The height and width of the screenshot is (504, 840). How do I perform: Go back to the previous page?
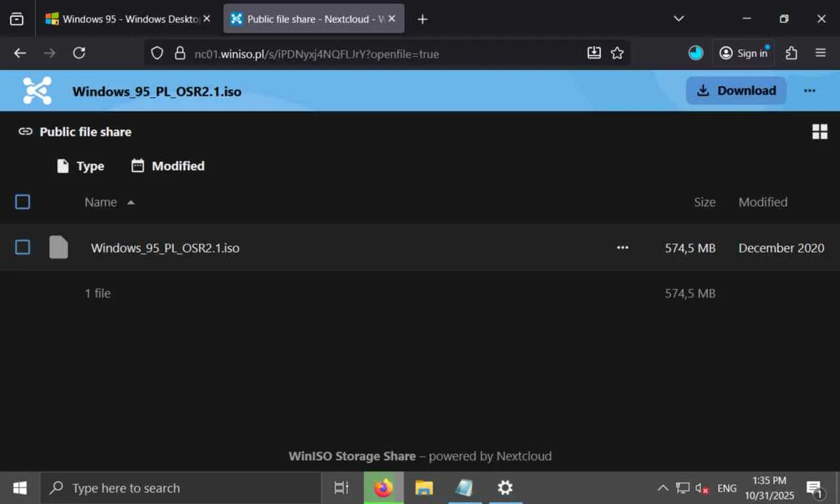tap(20, 53)
